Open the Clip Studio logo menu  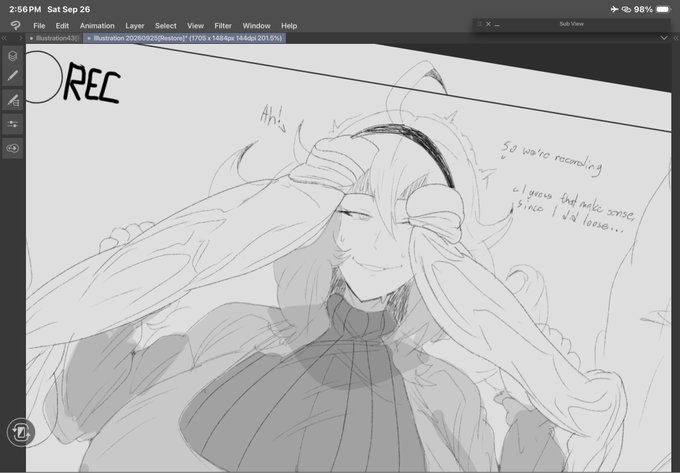16,26
